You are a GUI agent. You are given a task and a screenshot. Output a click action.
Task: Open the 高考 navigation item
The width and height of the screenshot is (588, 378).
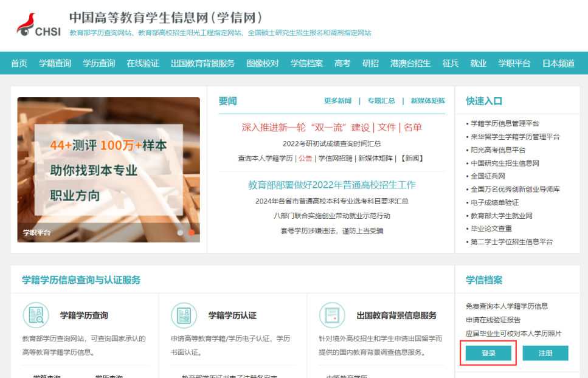click(342, 63)
